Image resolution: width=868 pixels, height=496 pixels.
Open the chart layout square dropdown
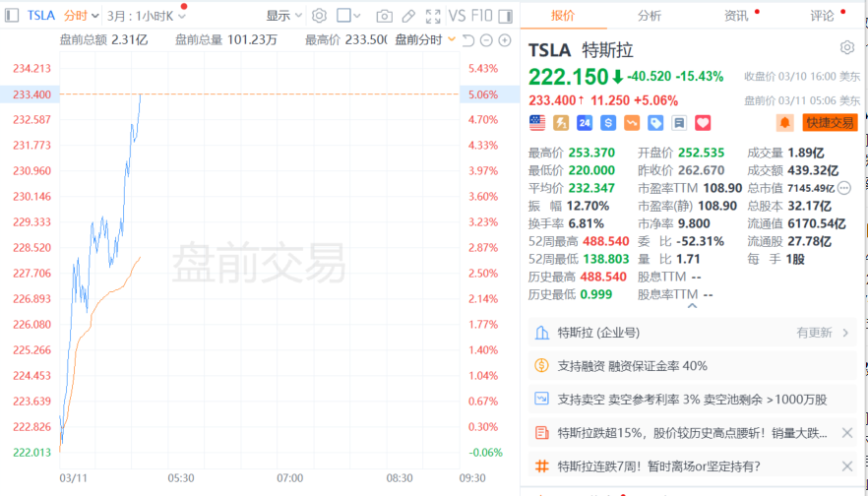[x=348, y=16]
